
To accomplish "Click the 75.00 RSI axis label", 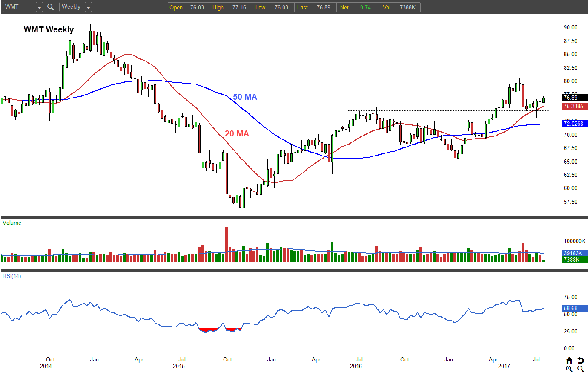I will pyautogui.click(x=571, y=297).
